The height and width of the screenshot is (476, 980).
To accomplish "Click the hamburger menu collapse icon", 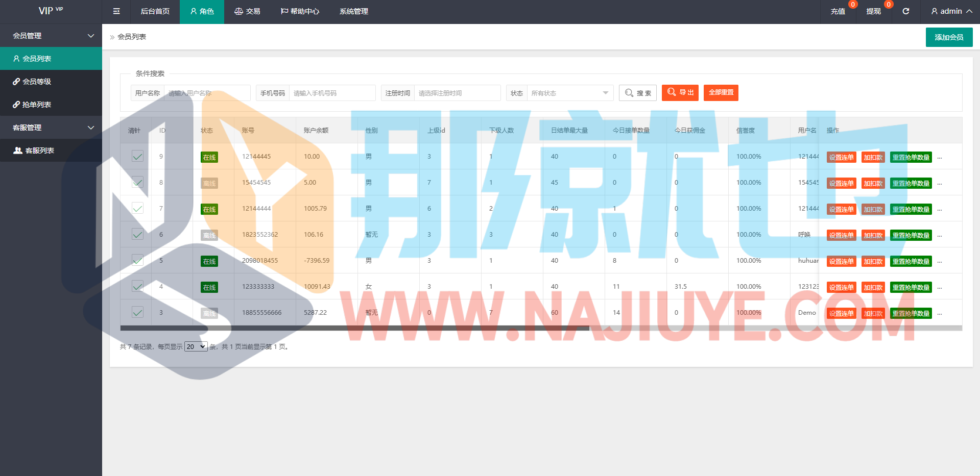I will [x=116, y=11].
